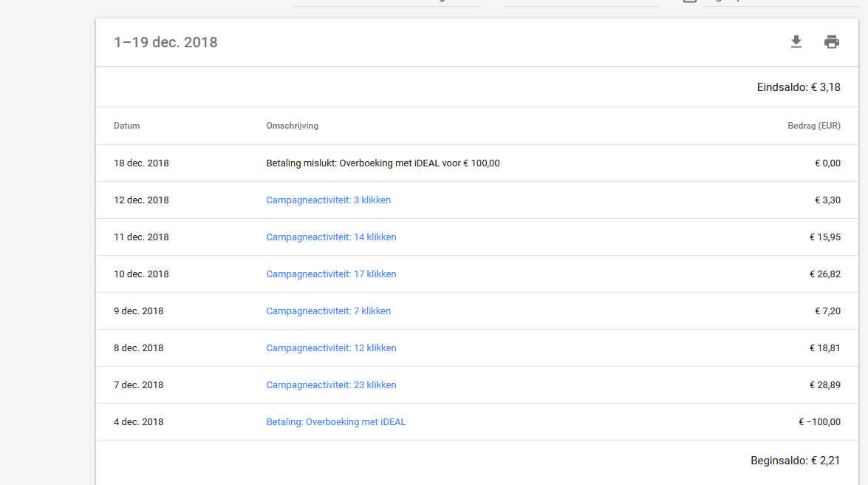Open the print dialog via printer icon
The image size is (868, 485).
(832, 41)
